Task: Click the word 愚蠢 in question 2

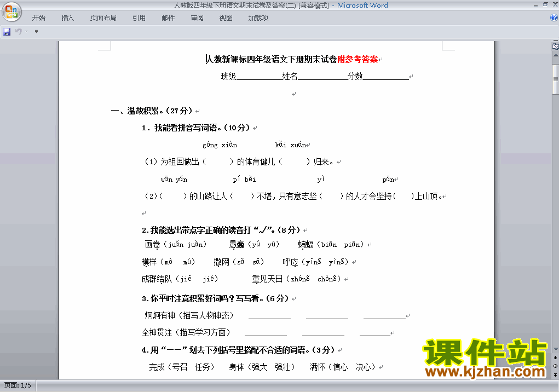Action: point(237,245)
